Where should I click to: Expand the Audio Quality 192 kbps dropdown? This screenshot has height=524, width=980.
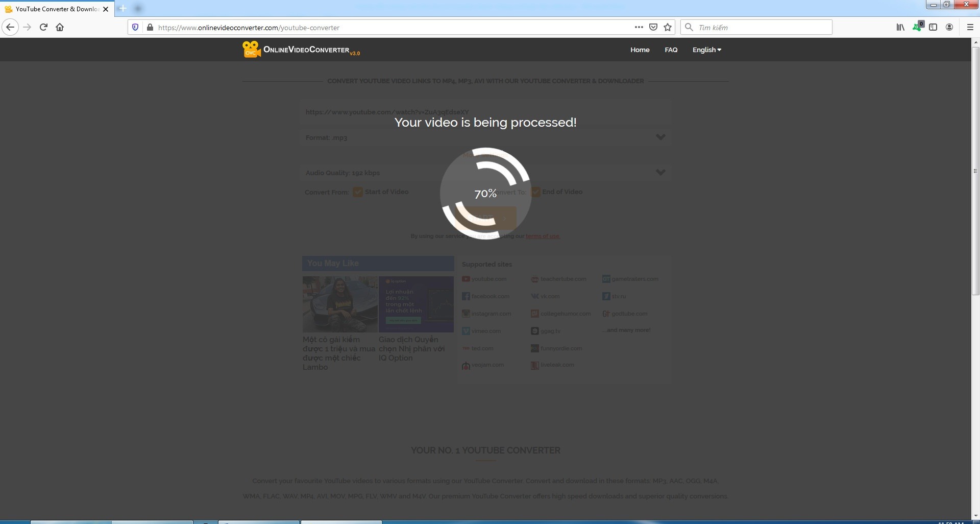(485, 173)
